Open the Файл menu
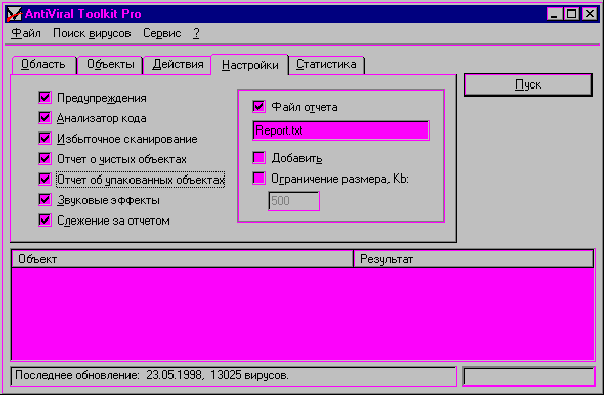 [26, 34]
